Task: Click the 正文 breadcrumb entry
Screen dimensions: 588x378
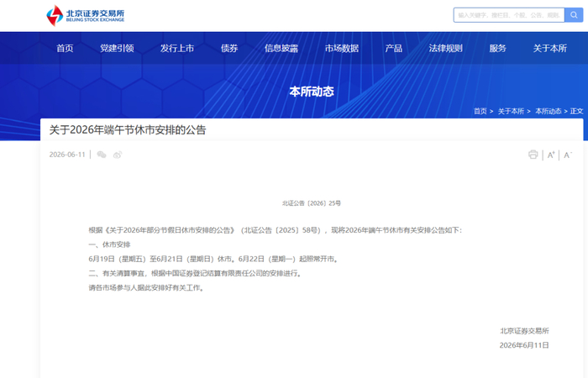Action: pyautogui.click(x=577, y=111)
